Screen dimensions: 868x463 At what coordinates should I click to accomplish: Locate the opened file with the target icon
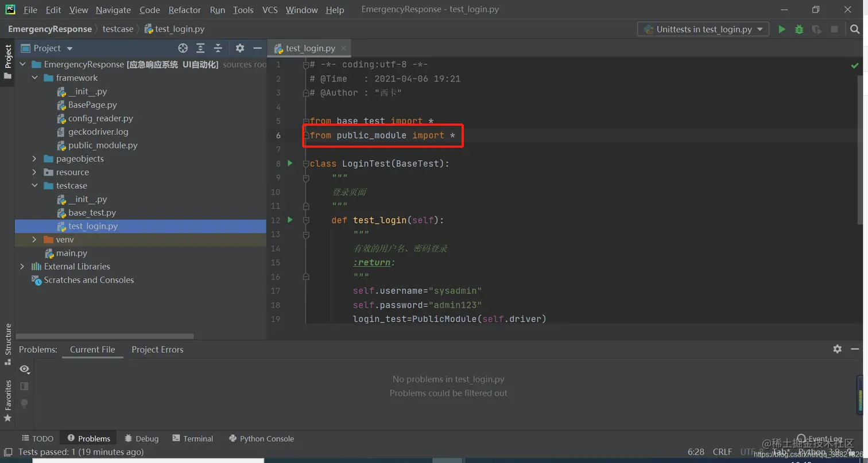(183, 48)
